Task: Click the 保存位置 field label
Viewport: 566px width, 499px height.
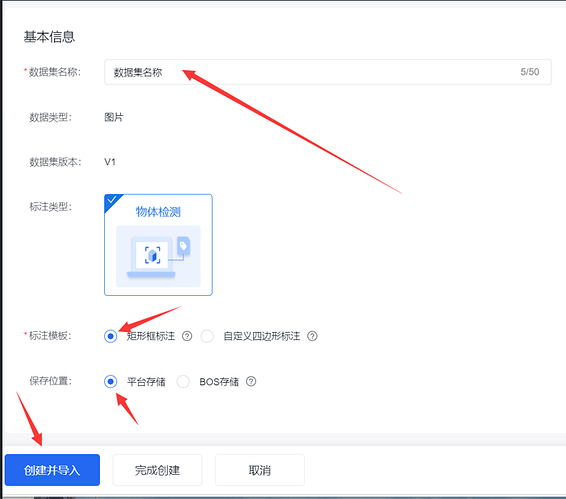Action: click(x=51, y=381)
